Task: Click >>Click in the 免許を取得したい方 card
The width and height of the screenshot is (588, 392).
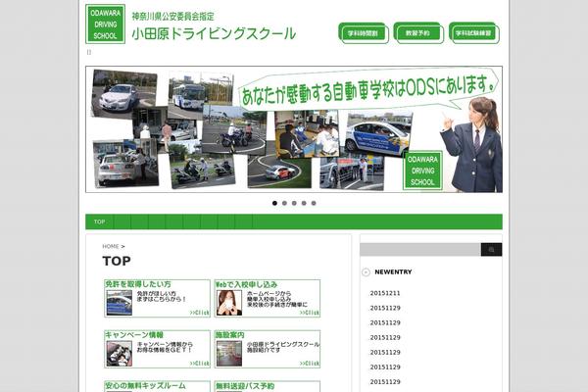Action: 200,313
